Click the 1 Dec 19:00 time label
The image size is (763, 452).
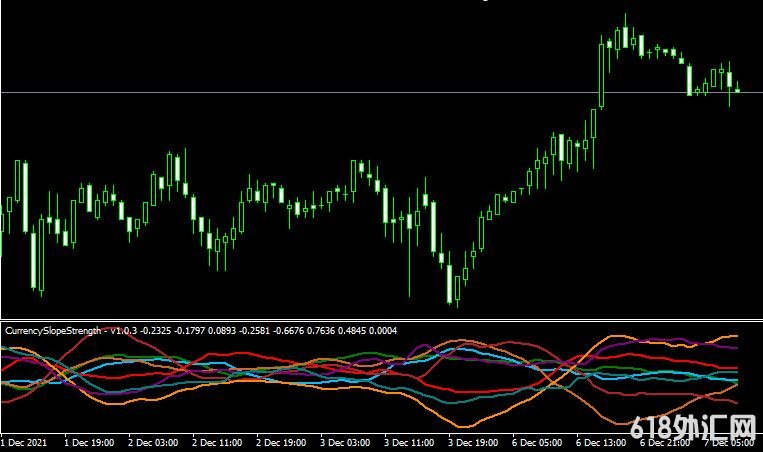pos(89,443)
